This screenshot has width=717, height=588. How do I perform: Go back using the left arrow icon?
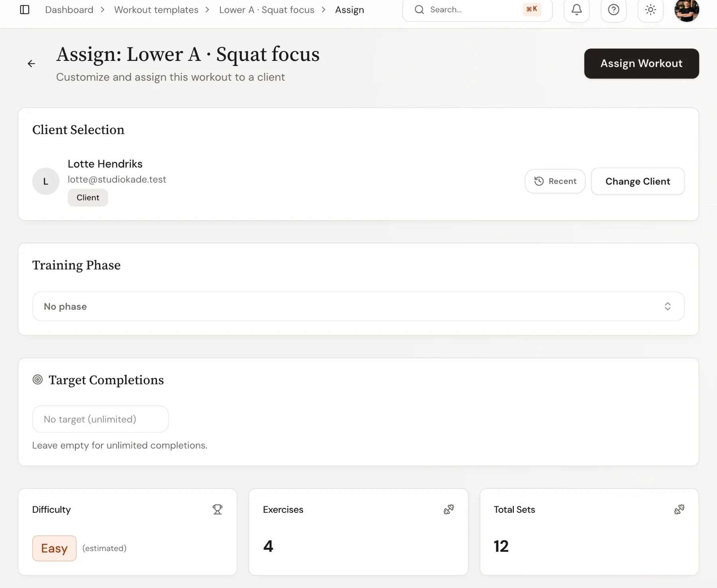31,64
